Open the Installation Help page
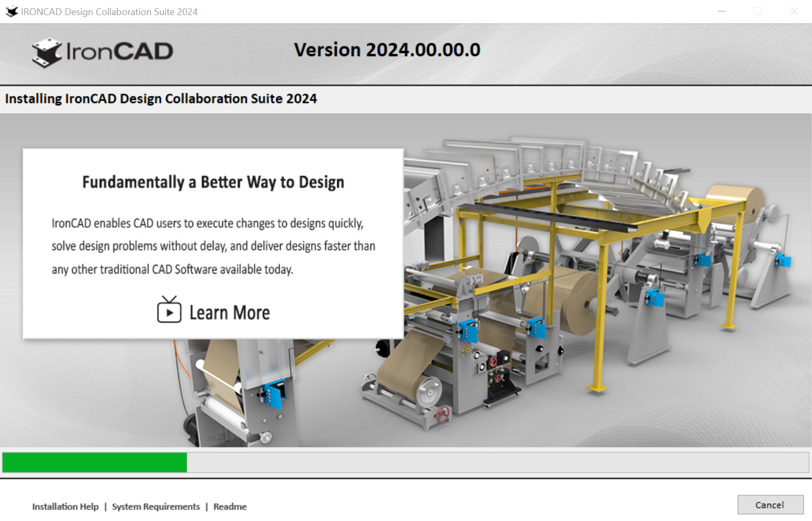812x521 pixels. point(65,506)
